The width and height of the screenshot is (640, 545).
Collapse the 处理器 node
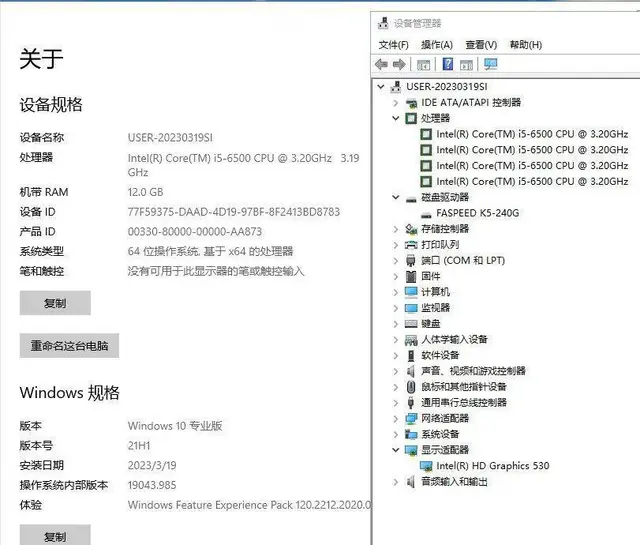(395, 118)
